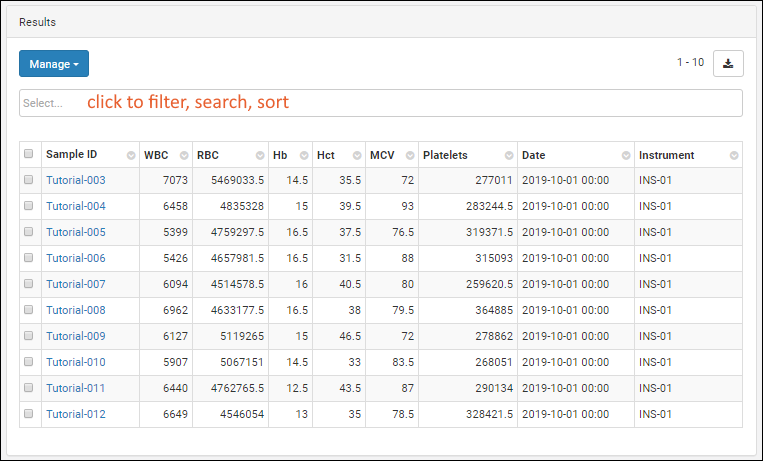Open the Tutorial-012 sample link
The width and height of the screenshot is (763, 461).
point(76,414)
